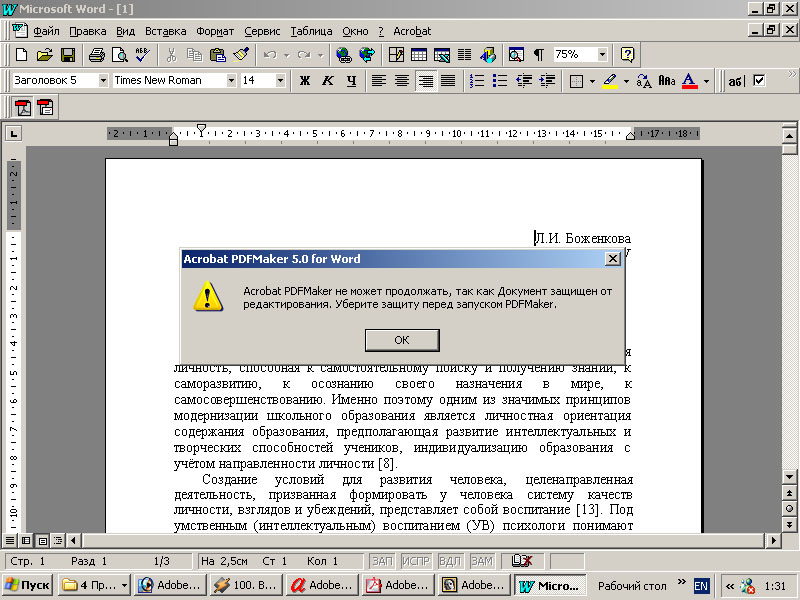Expand the style dropdown Заголовок 5
The width and height of the screenshot is (800, 600).
(104, 81)
